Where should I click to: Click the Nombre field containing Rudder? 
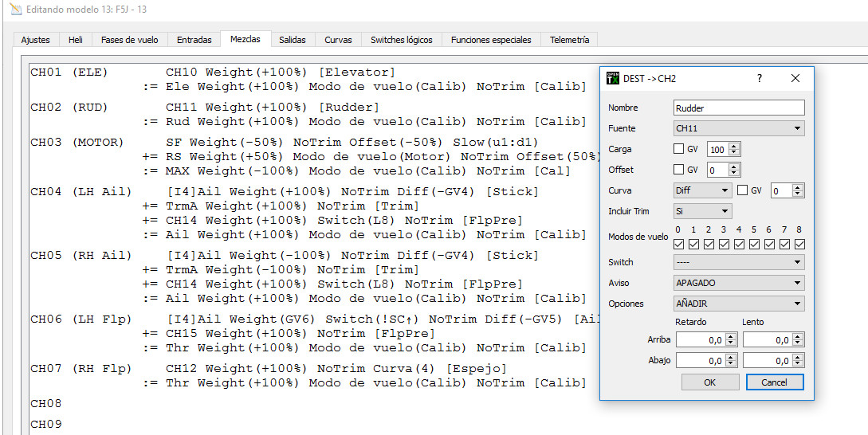(739, 108)
